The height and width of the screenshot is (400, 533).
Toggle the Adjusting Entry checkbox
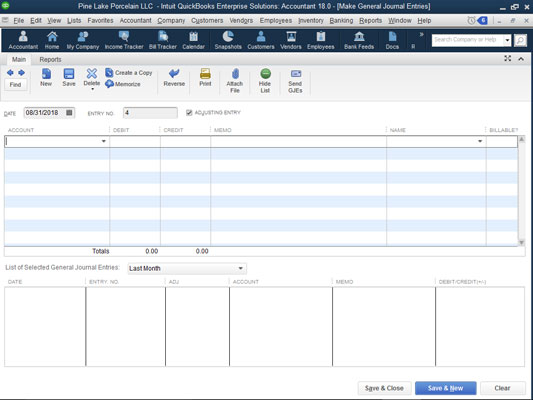[x=189, y=112]
